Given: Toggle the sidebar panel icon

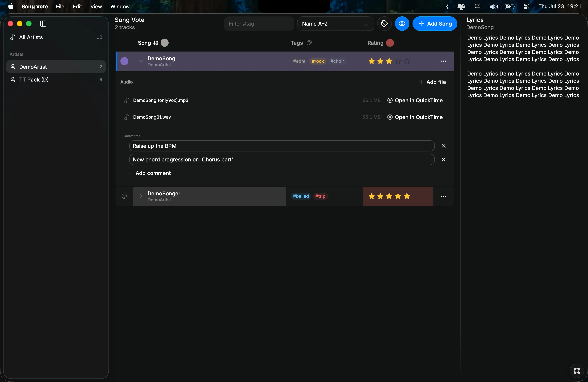Looking at the screenshot, I should (x=43, y=24).
